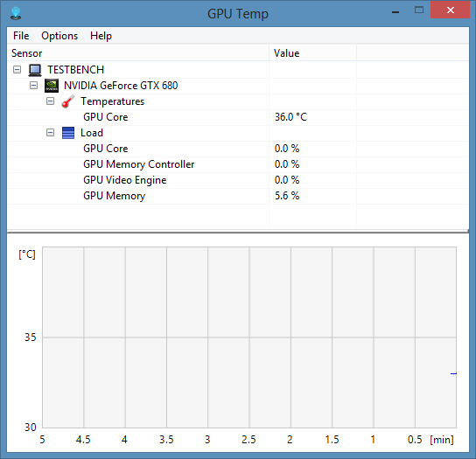Click the GPU Temp app icon in title bar

coord(16,13)
